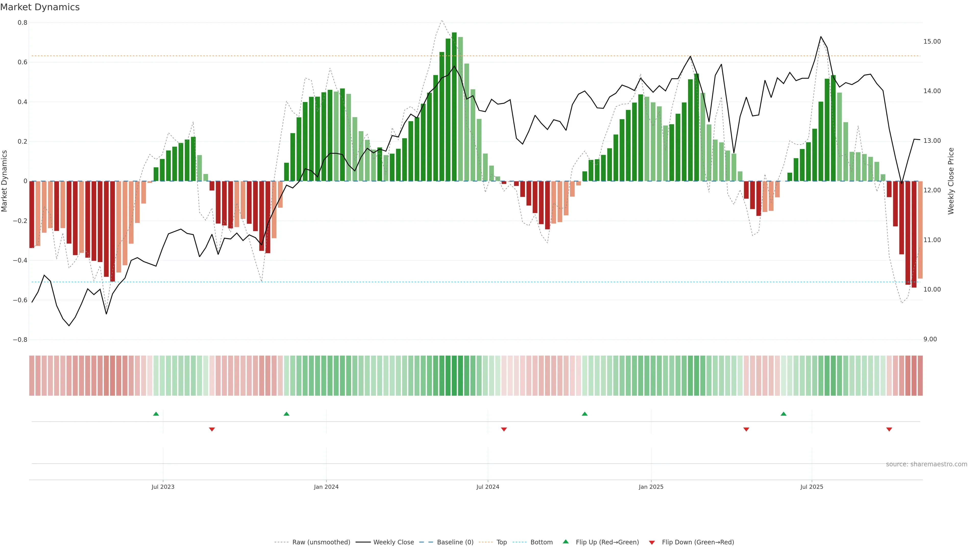
Task: Toggle the Weekly Close legend entry
Action: [393, 542]
